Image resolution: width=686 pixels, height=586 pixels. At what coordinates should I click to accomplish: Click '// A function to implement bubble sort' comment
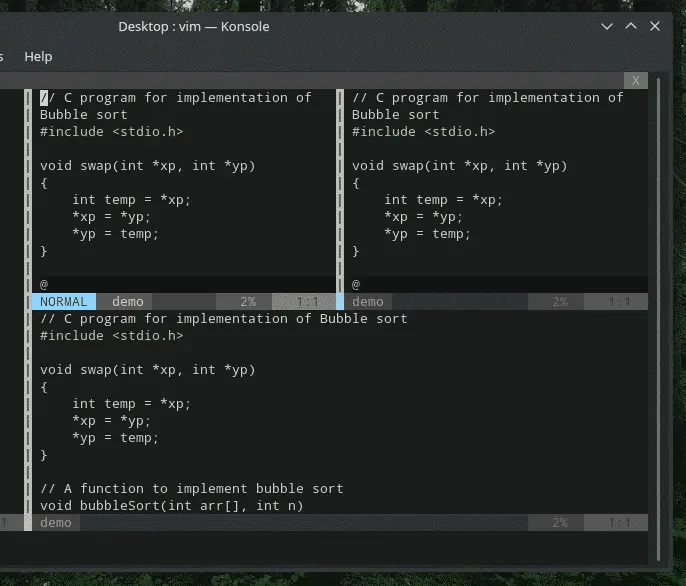tap(192, 488)
